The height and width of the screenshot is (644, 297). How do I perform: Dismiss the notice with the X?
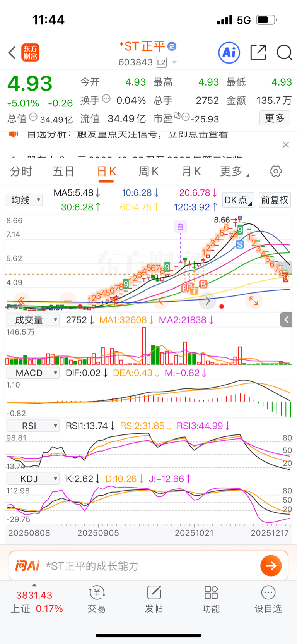pyautogui.click(x=286, y=144)
